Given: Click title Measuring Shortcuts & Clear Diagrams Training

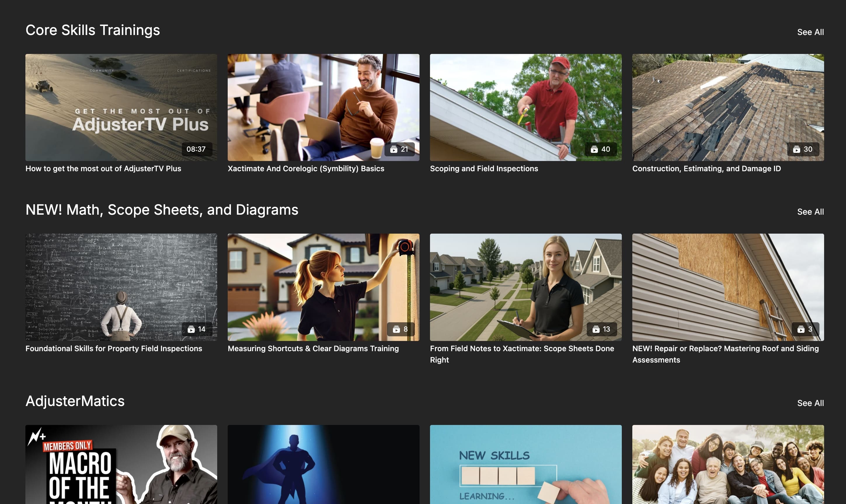Looking at the screenshot, I should [x=313, y=349].
